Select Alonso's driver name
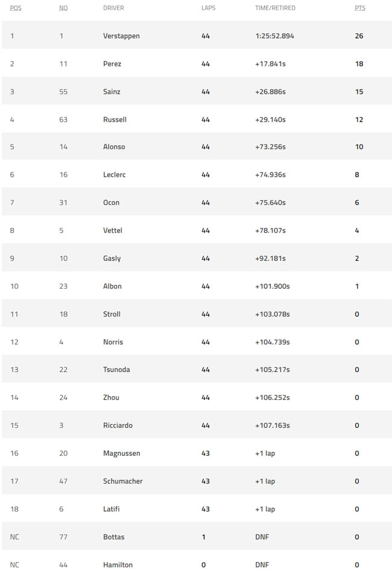 point(114,147)
